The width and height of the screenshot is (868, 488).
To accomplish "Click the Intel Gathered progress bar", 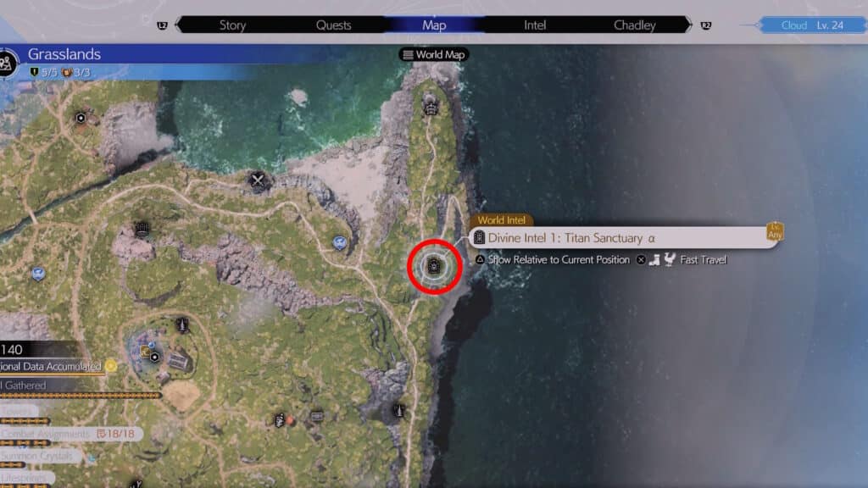I will [81, 396].
